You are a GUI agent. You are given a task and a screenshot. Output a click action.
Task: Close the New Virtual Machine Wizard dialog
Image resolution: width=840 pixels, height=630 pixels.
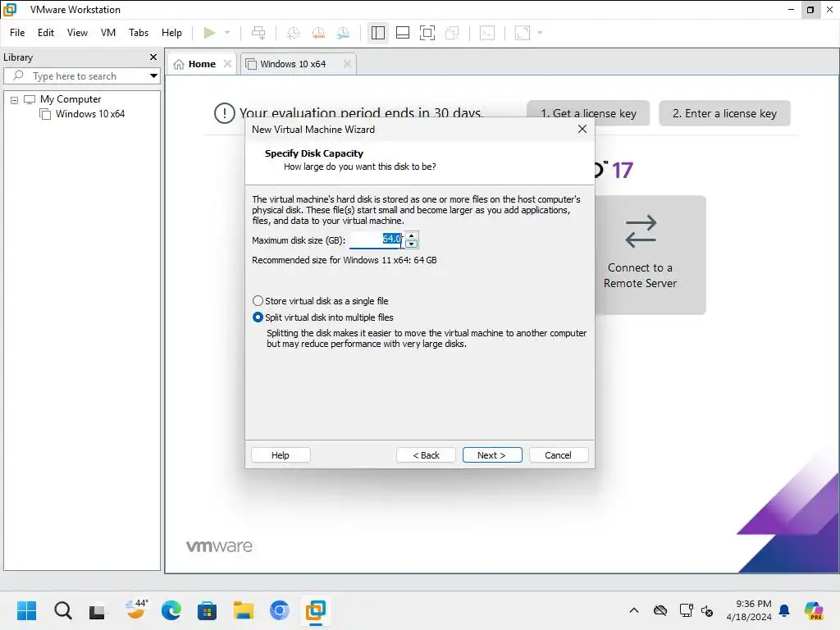click(582, 129)
